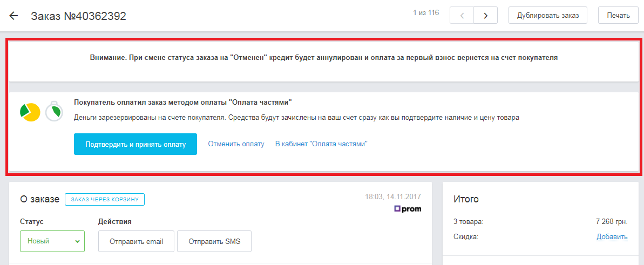Click the Печать button

click(619, 16)
